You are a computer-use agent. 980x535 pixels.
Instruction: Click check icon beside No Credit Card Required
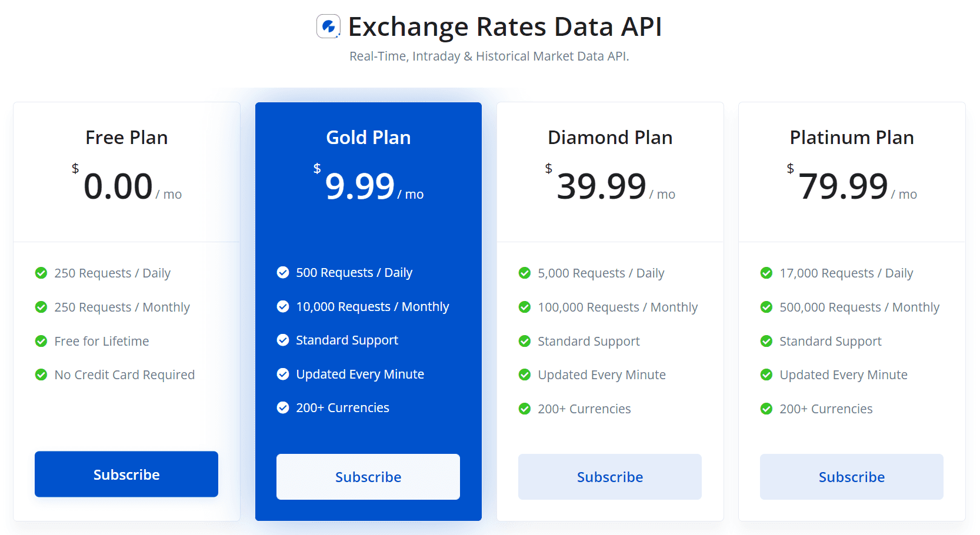(x=41, y=374)
